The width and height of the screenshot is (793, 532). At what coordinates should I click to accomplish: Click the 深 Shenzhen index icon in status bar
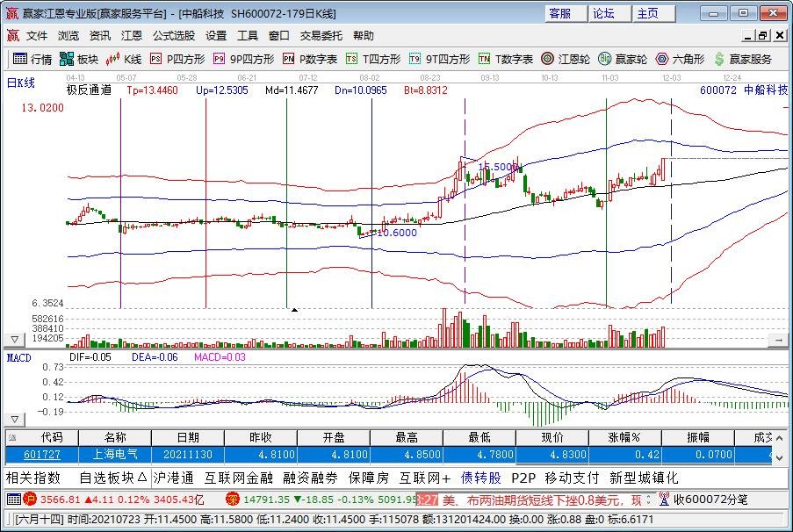coord(233,500)
